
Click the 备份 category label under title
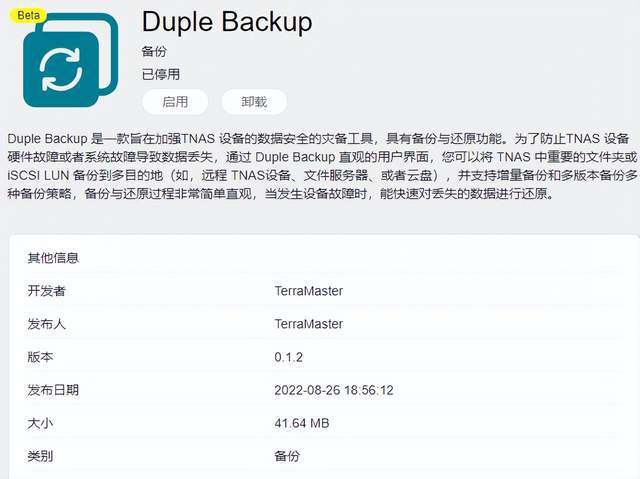[x=154, y=51]
